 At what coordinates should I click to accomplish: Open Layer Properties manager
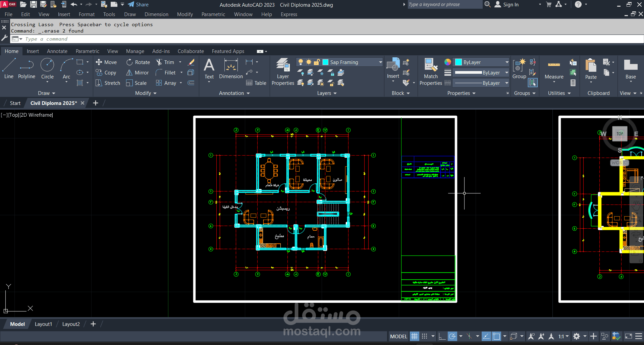283,71
